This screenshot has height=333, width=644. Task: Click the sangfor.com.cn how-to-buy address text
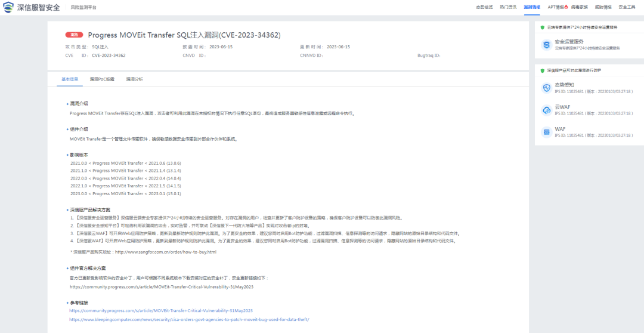[x=166, y=252]
